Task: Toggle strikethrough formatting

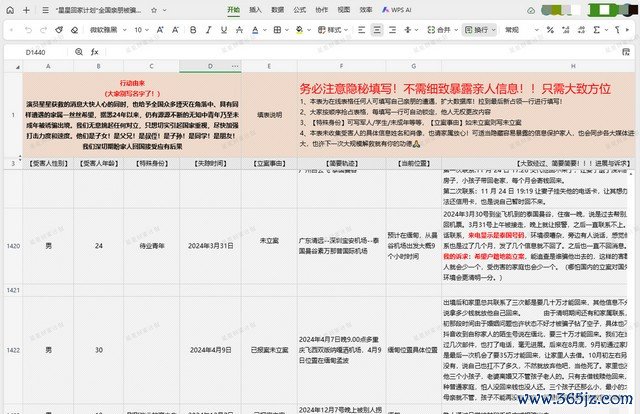Action: [x=240, y=30]
